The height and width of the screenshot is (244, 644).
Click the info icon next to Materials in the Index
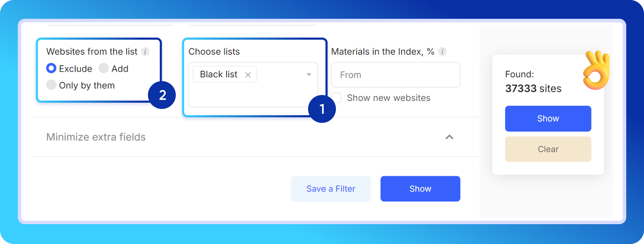coord(442,52)
